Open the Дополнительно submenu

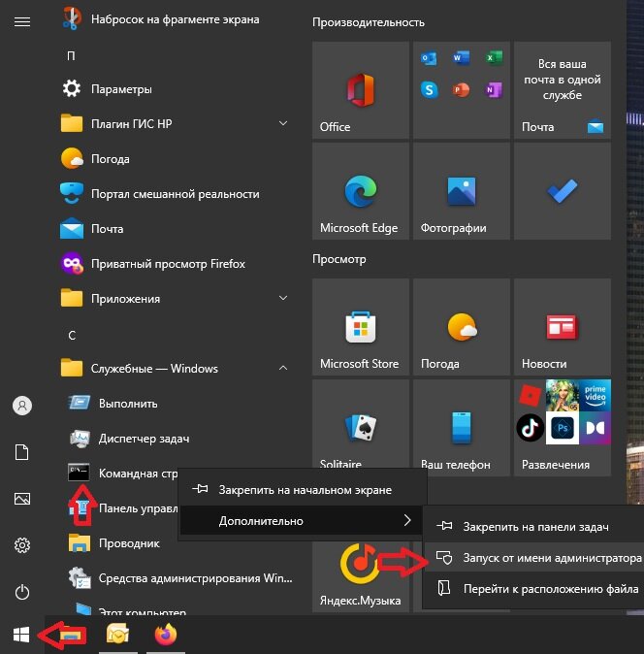[x=300, y=520]
